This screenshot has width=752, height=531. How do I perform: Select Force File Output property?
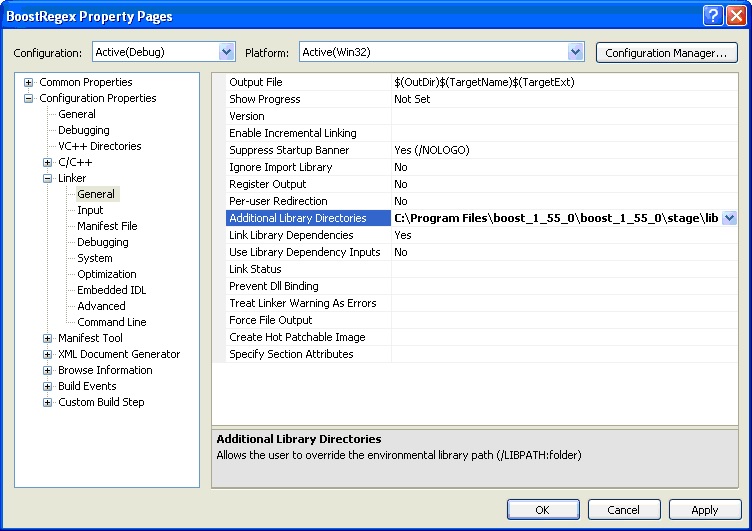pos(308,320)
